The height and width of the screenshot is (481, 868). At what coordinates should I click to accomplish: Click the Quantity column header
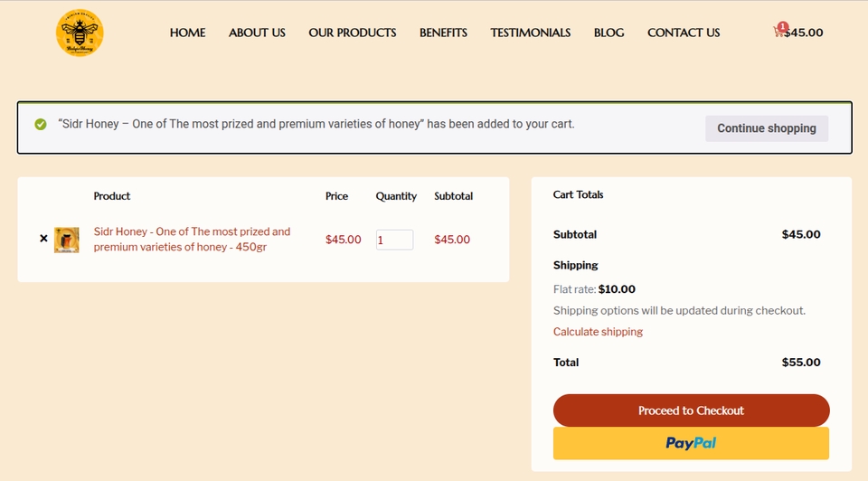point(396,196)
